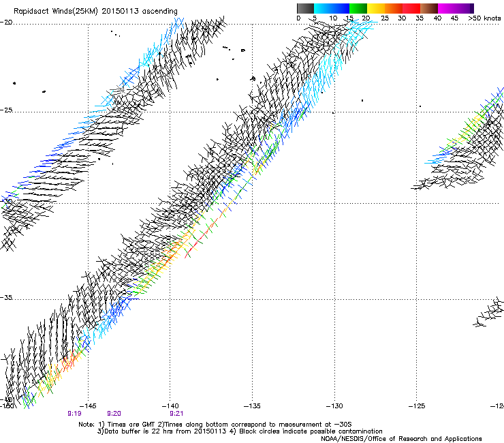This screenshot has height=443, width=504.
Task: Click the -125 longitude axis label
Action: pos(417,406)
